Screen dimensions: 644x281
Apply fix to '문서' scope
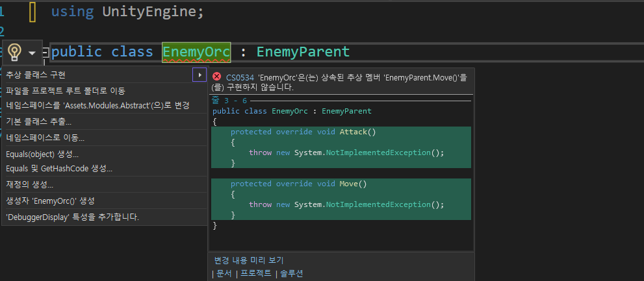(x=224, y=274)
